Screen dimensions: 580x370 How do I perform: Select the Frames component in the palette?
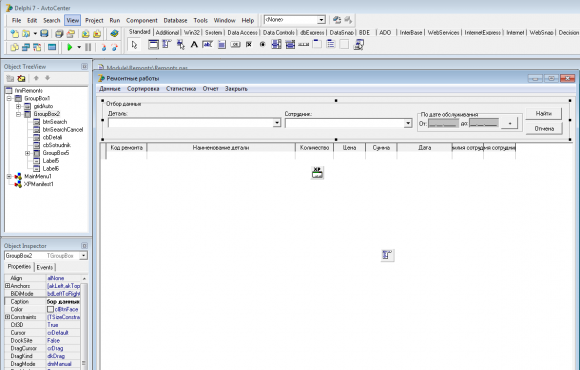click(153, 45)
